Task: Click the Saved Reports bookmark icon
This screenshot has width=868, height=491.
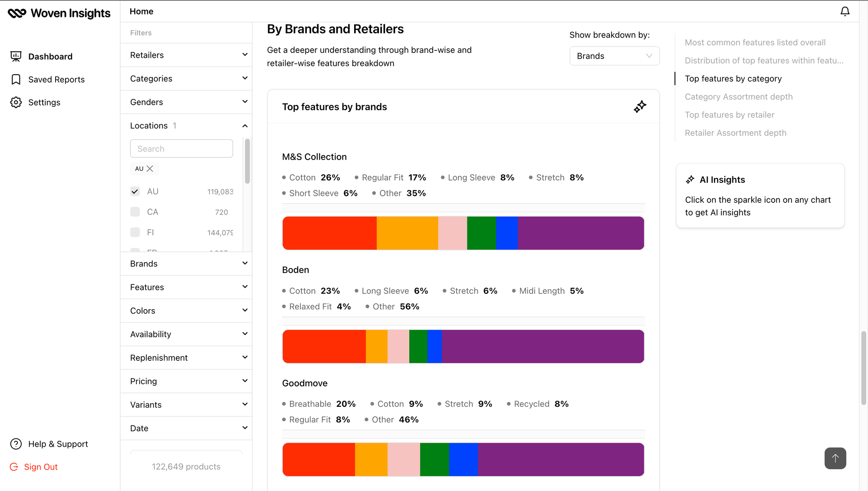Action: 16,79
